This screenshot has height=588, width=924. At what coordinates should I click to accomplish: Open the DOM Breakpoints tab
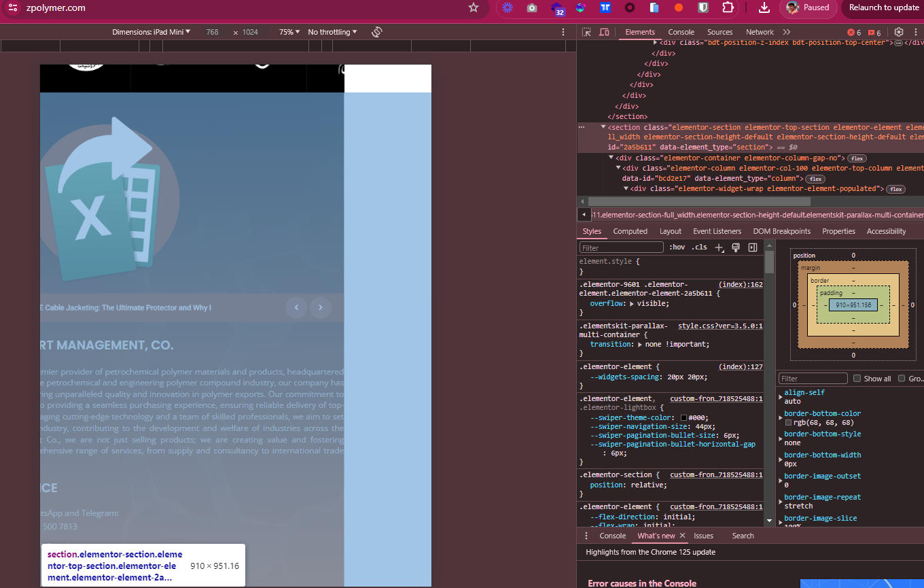781,231
